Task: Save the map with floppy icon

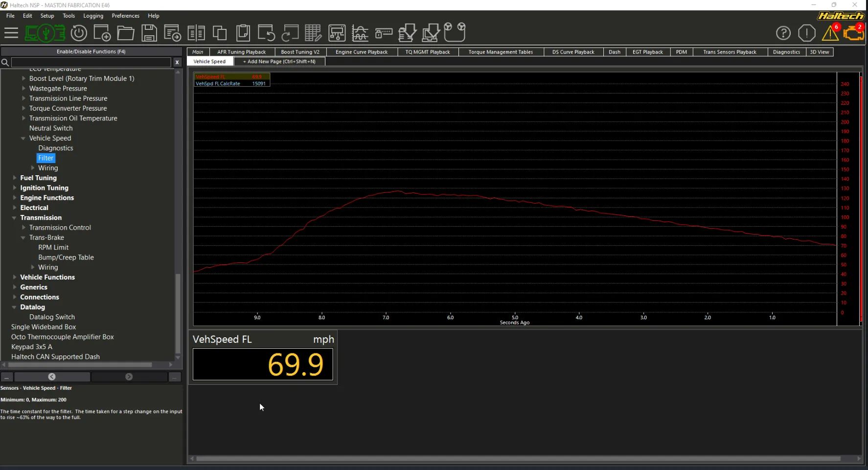Action: click(149, 33)
